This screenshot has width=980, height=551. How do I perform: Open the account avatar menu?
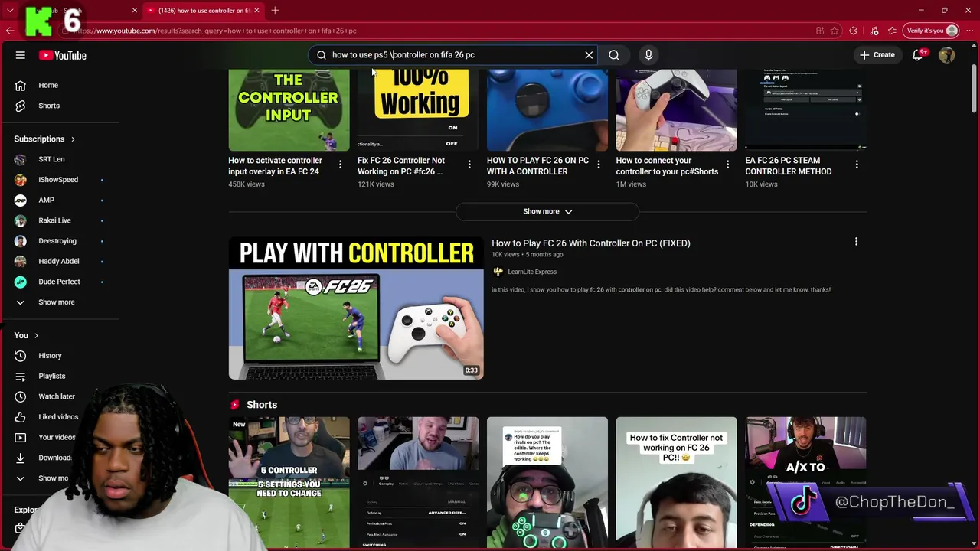coord(947,55)
